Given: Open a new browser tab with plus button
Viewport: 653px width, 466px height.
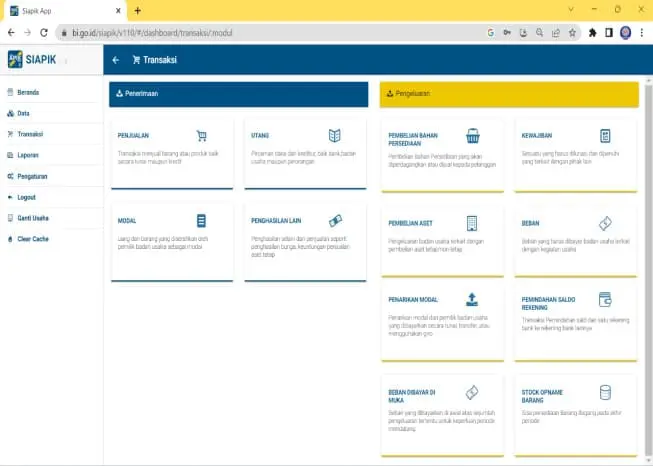Looking at the screenshot, I should coord(137,11).
